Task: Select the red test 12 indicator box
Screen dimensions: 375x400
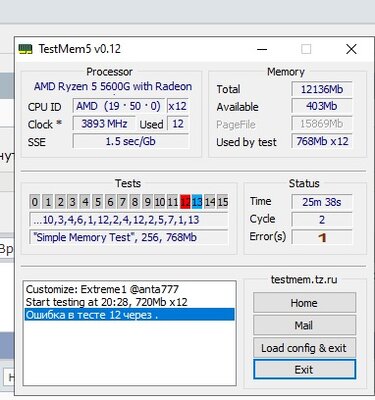Action: 185,202
